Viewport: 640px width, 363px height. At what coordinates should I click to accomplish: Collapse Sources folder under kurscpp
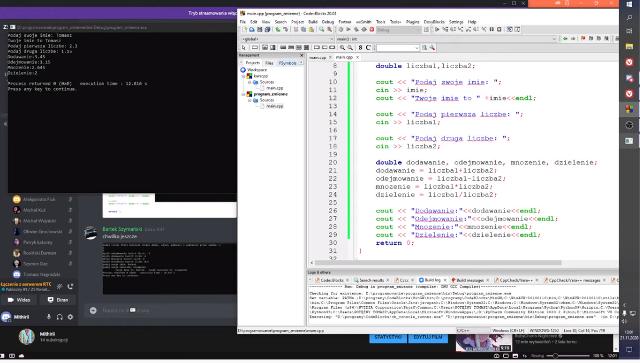250,82
